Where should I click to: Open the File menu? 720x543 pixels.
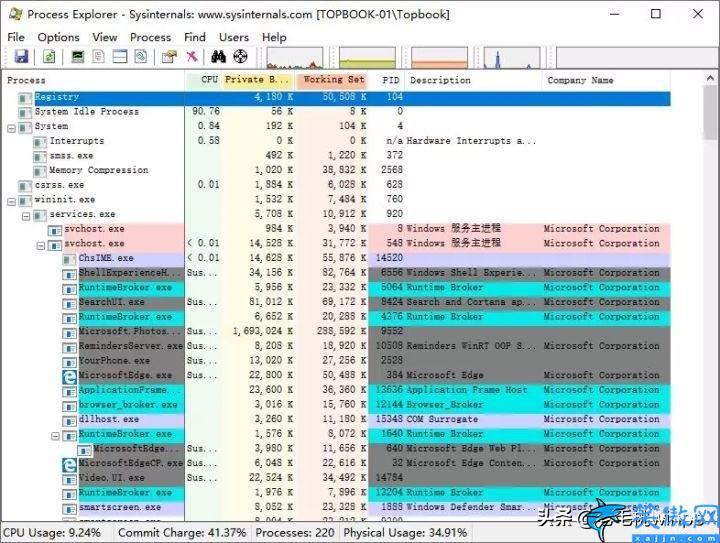(x=16, y=37)
